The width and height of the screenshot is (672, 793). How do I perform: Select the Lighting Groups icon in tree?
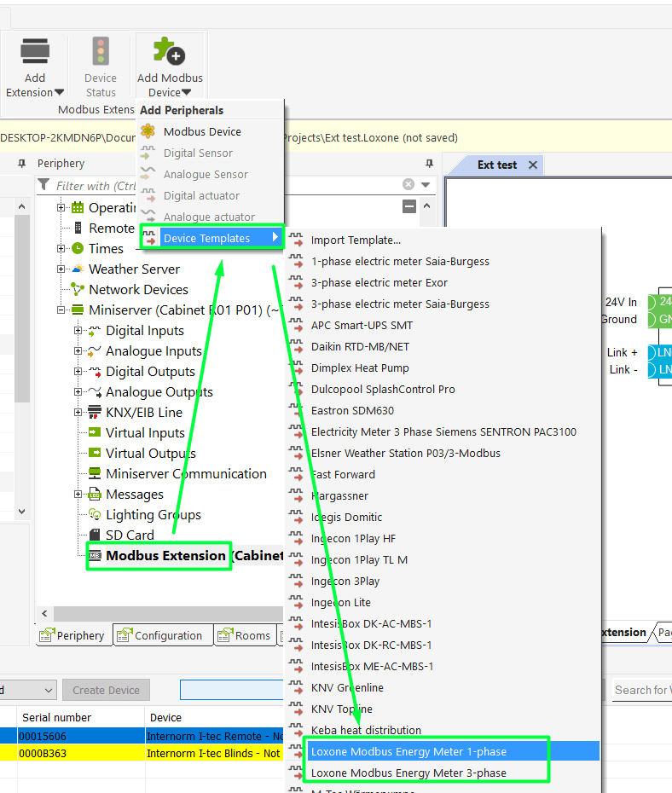[94, 515]
